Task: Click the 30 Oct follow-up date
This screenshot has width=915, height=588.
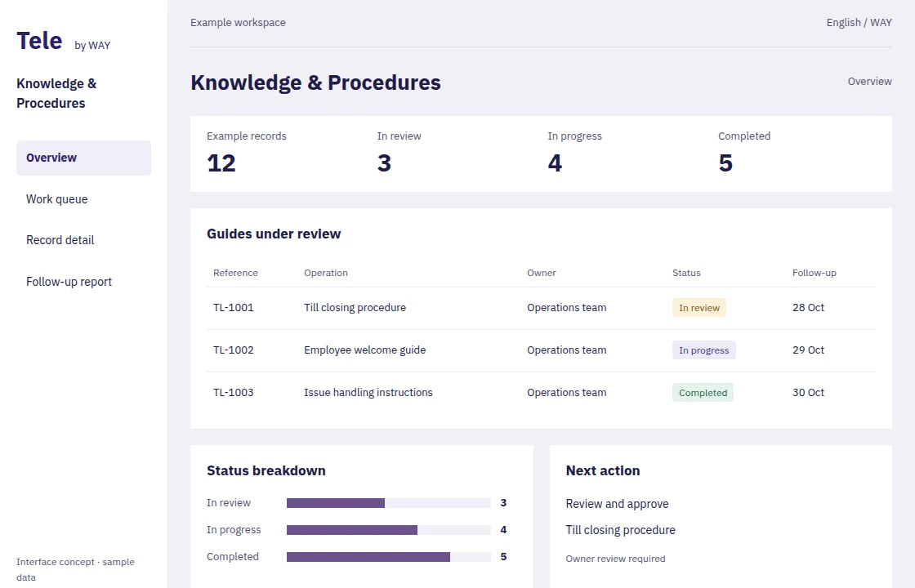Action: [808, 393]
